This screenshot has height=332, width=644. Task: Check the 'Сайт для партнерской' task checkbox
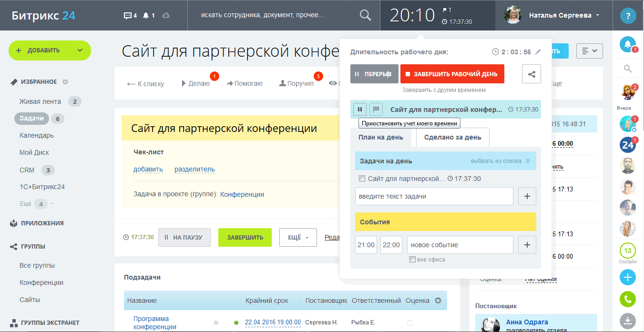pos(362,179)
